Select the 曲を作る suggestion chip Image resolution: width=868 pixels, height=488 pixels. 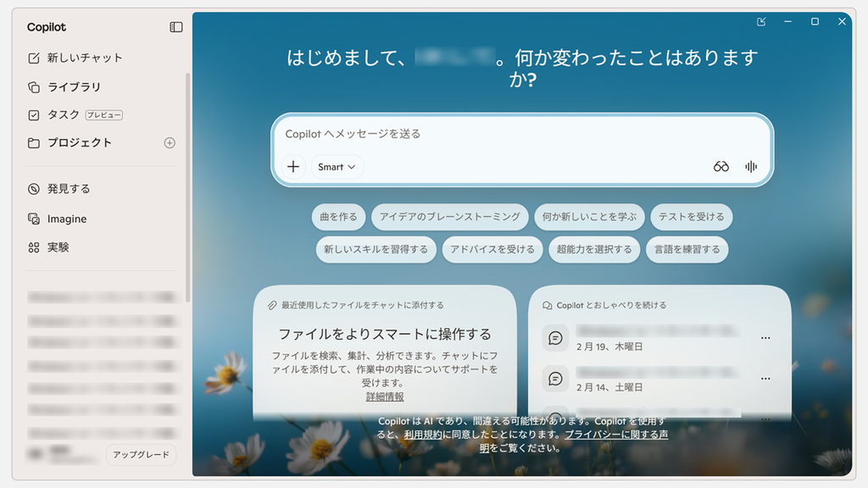click(x=339, y=217)
